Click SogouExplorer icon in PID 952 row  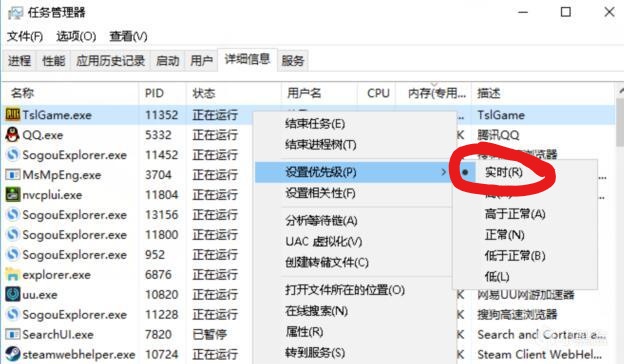[12, 254]
